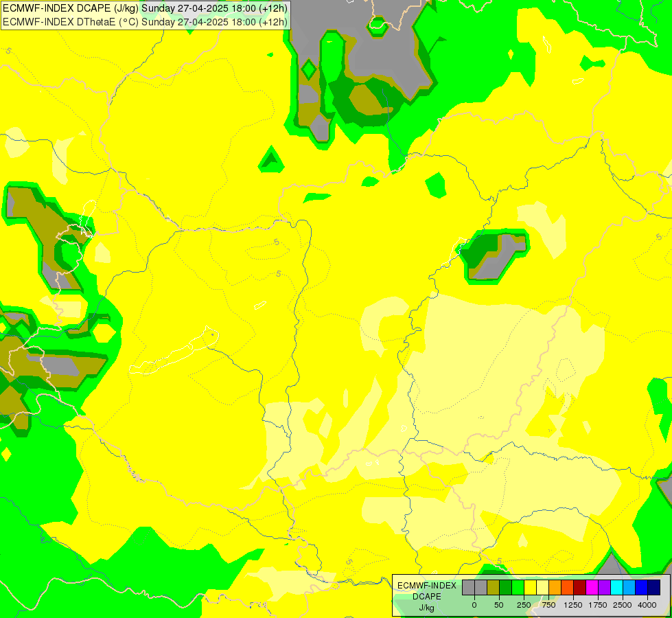Screen dimensions: 672x618
Task: Click the 'DCAPE' label inside the legend
Action: tap(427, 597)
